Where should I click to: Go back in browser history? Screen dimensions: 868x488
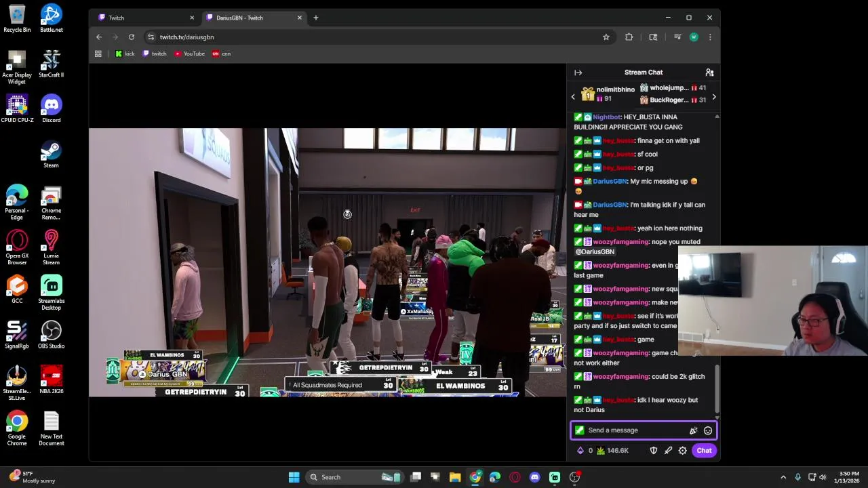99,37
